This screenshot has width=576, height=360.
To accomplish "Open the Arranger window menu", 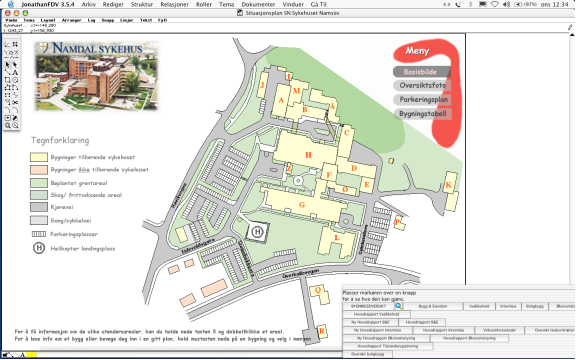I will tap(71, 20).
